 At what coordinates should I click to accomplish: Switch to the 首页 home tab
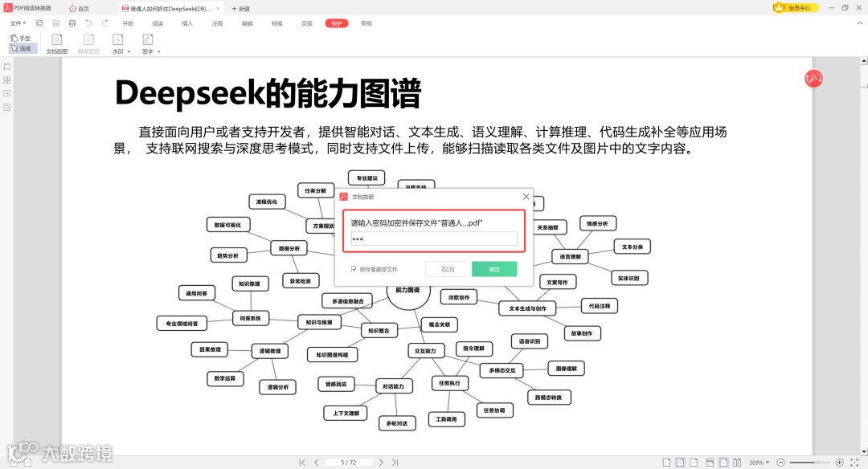point(79,8)
